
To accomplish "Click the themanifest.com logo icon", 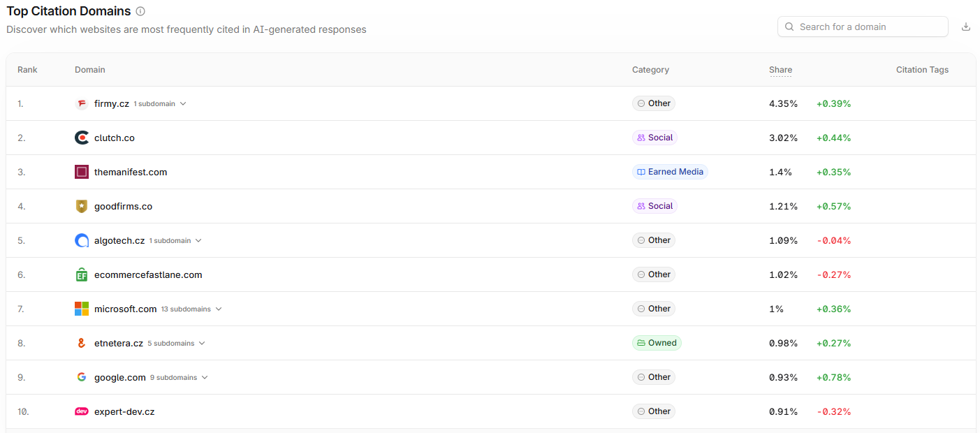I will pos(82,172).
